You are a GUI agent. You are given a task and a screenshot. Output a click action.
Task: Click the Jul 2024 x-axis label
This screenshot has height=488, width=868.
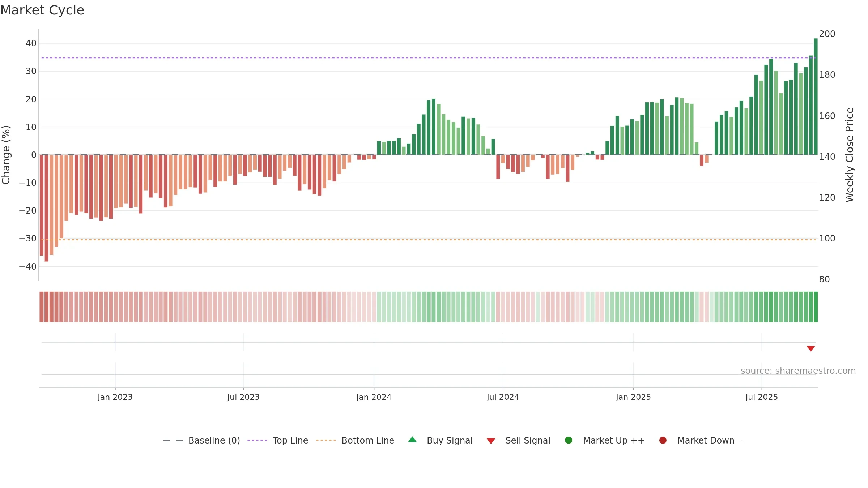(x=503, y=397)
